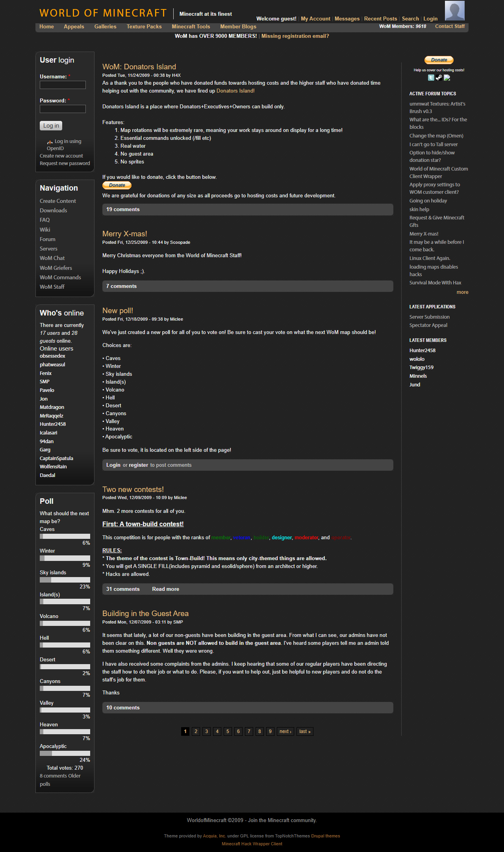Image resolution: width=504 pixels, height=852 pixels.
Task: Click the sidebar PayPal Donate button
Action: tap(439, 60)
